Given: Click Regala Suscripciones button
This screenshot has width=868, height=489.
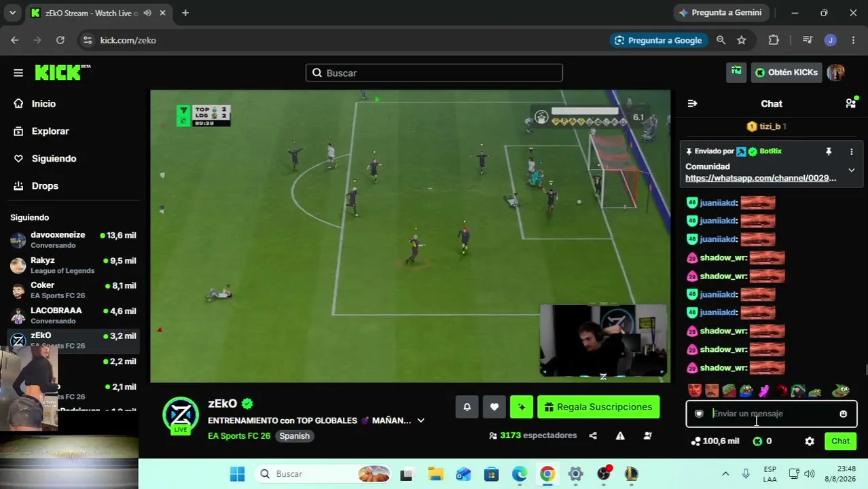Looking at the screenshot, I should point(598,407).
